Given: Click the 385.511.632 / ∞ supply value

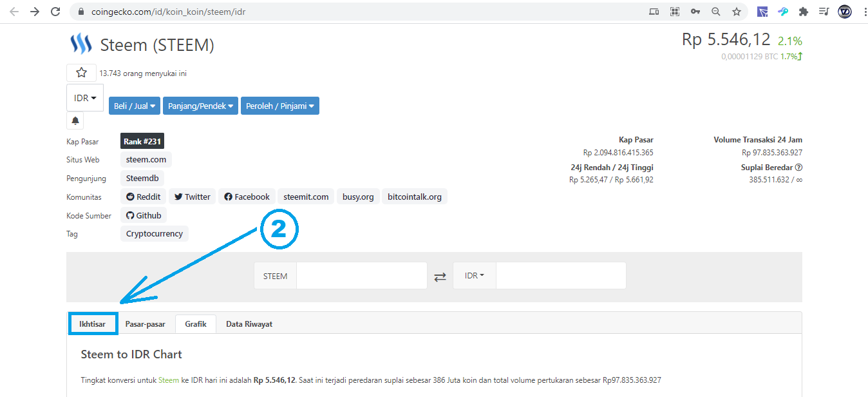Looking at the screenshot, I should [776, 180].
